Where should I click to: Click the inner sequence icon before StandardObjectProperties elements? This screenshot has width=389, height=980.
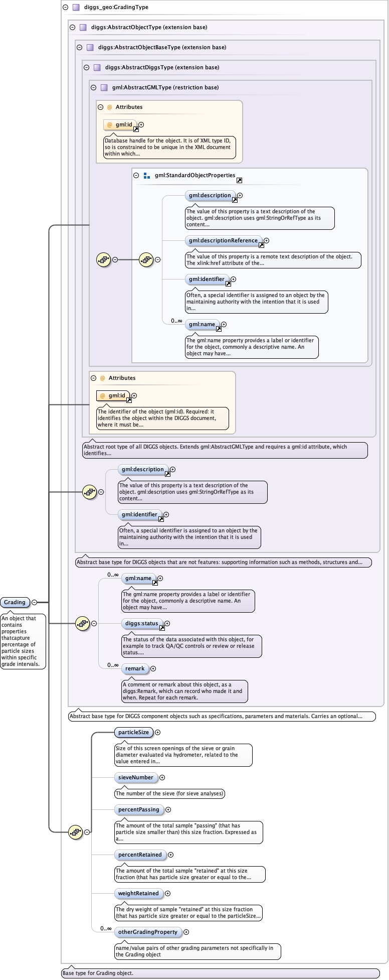pyautogui.click(x=146, y=260)
